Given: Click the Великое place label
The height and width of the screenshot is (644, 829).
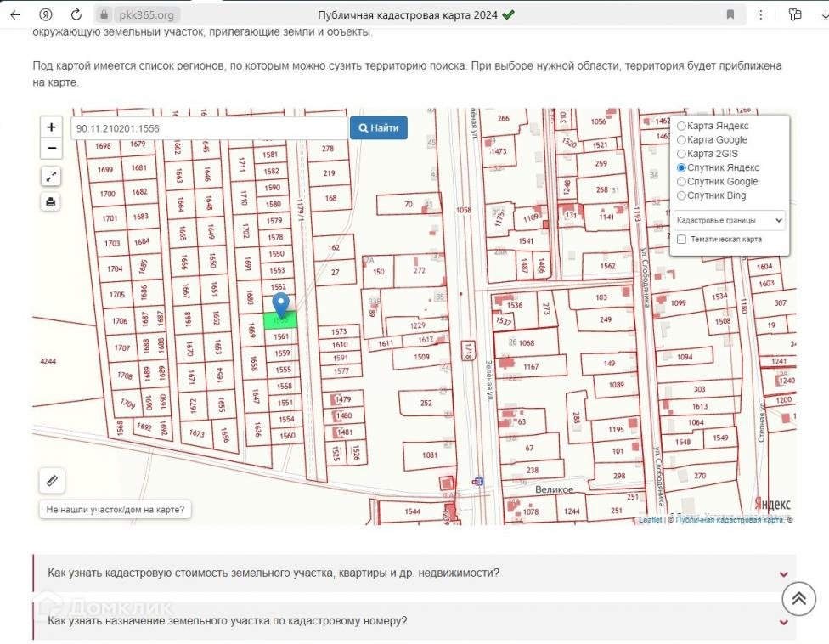Looking at the screenshot, I should pos(554,489).
